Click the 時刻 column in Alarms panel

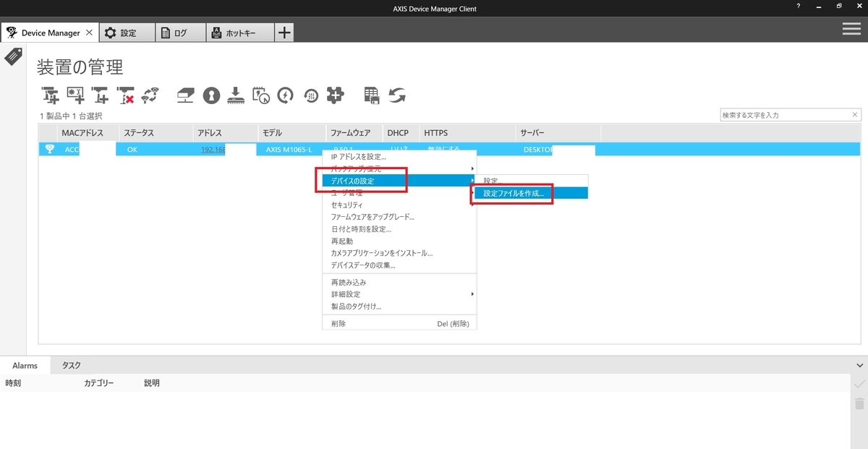coord(13,383)
